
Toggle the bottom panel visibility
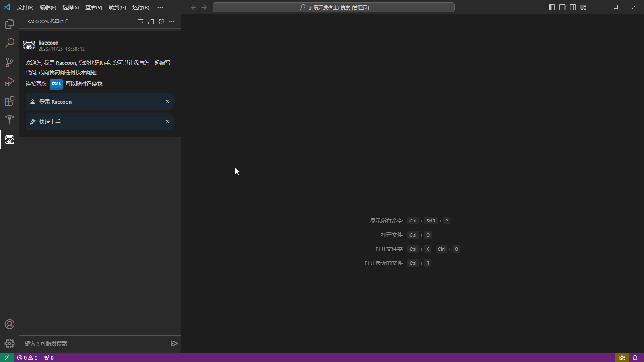[x=562, y=7]
